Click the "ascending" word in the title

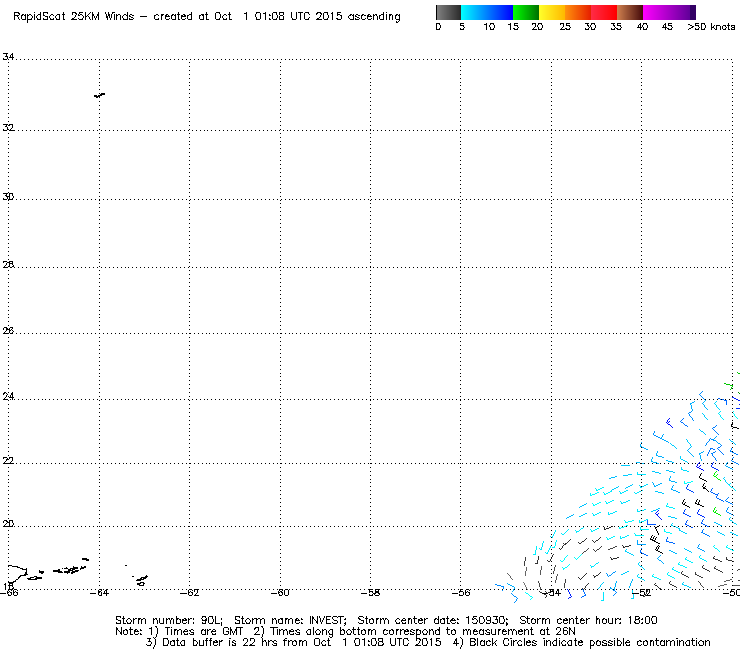coord(374,17)
